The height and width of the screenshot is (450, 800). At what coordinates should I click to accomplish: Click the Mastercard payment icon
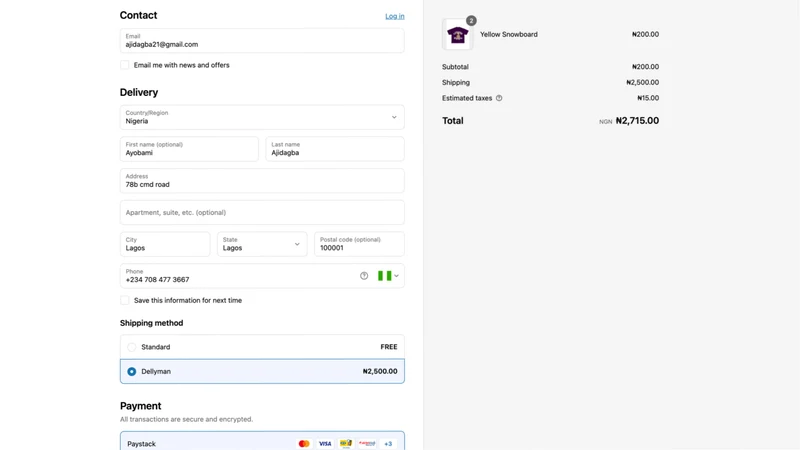[x=304, y=444]
